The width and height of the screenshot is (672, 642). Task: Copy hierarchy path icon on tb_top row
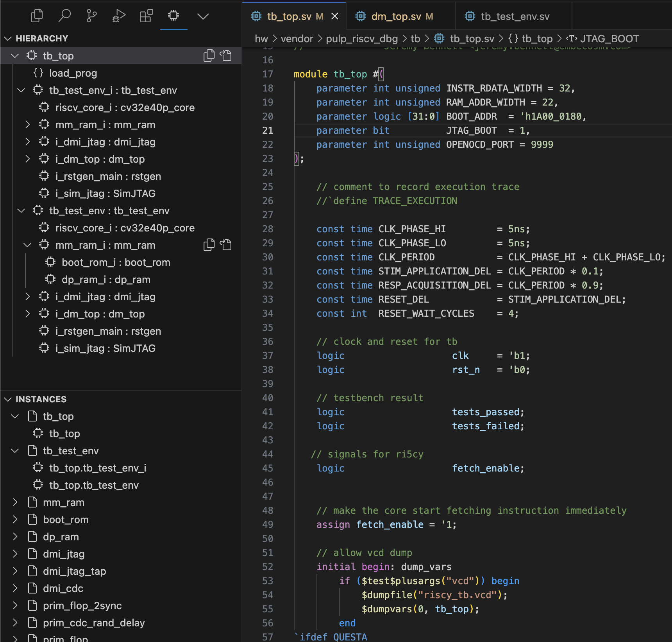209,56
